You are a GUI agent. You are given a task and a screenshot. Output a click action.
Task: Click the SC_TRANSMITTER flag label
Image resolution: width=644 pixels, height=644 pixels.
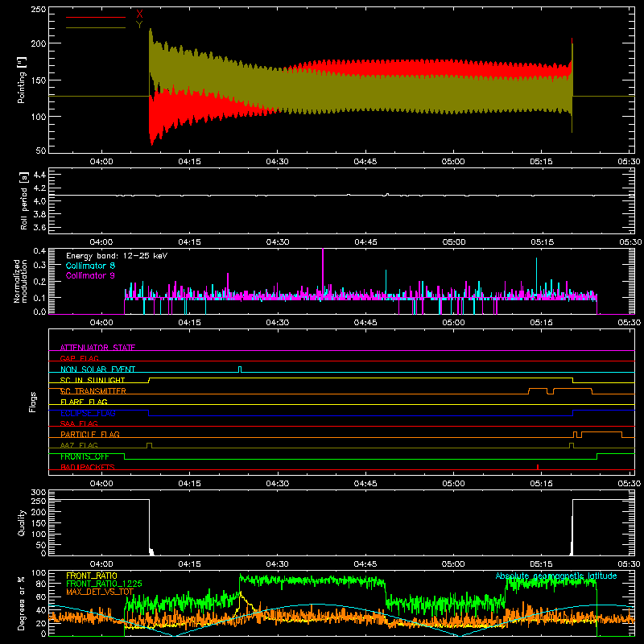pos(93,391)
